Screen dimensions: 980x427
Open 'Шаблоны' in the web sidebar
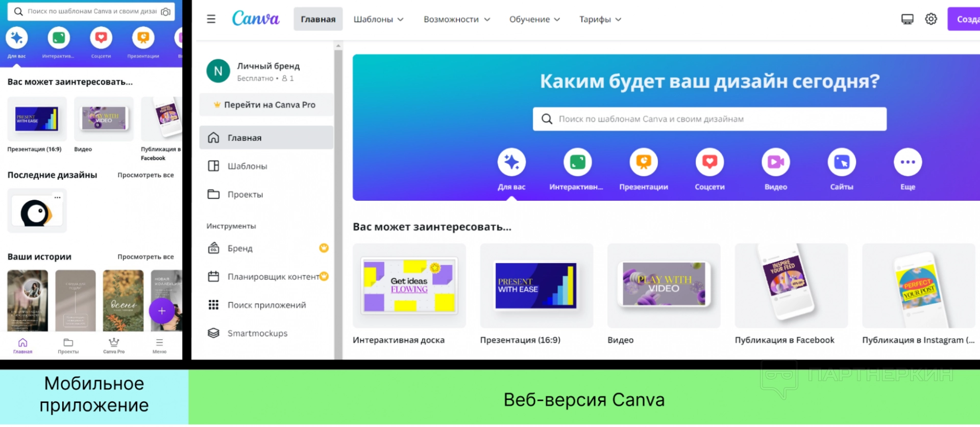pos(266,167)
